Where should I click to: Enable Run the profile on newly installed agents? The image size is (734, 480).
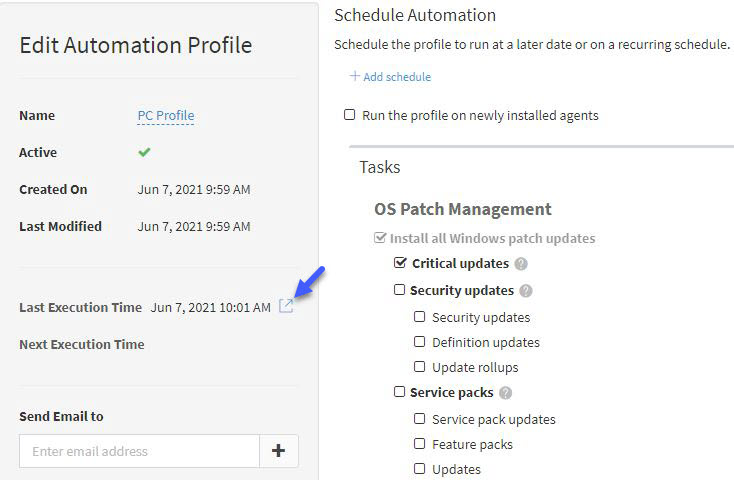tap(350, 115)
